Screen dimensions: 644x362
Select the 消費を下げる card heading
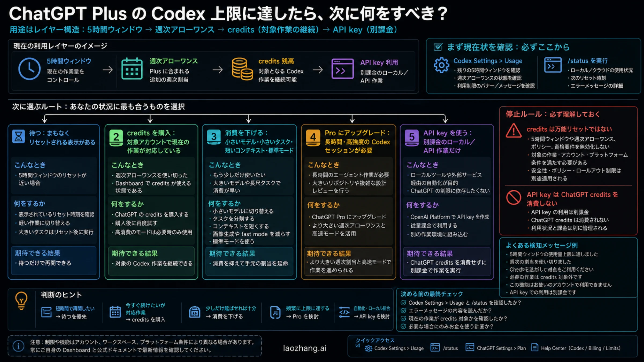(x=259, y=142)
